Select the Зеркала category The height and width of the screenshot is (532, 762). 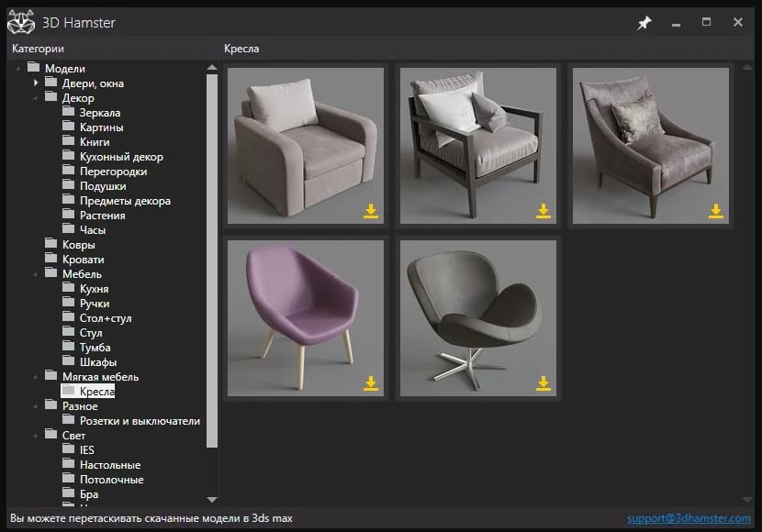point(100,113)
